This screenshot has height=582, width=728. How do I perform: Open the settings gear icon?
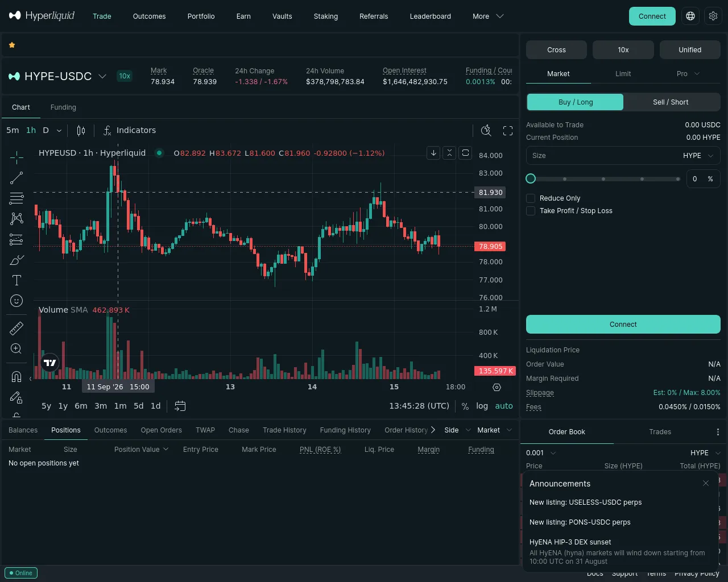(713, 16)
